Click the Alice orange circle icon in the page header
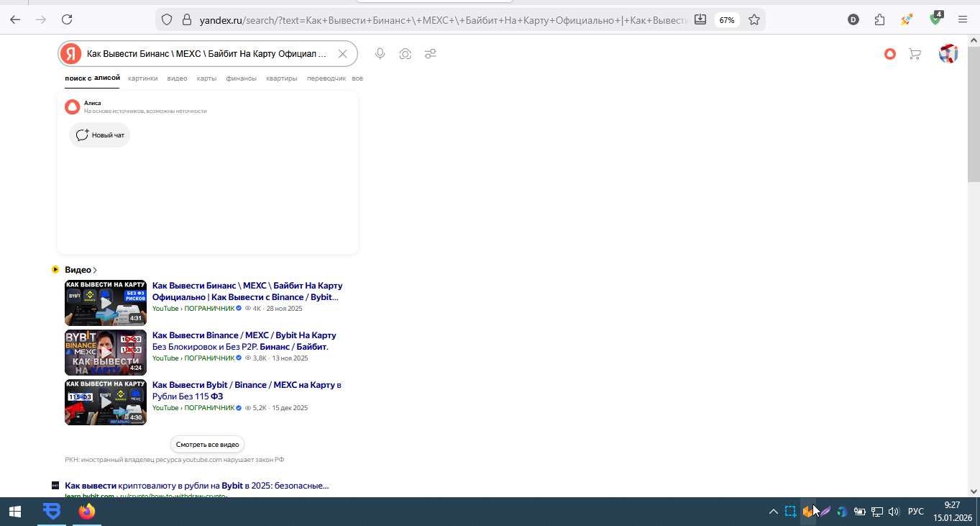This screenshot has height=526, width=980. coord(890,54)
